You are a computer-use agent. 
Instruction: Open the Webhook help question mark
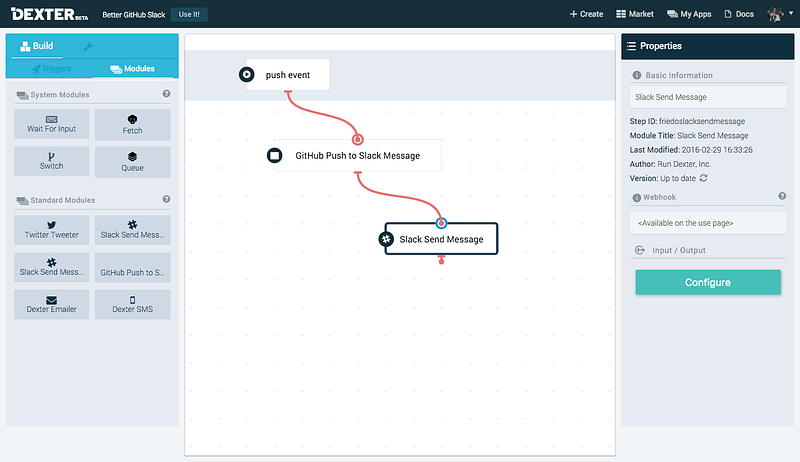click(782, 196)
